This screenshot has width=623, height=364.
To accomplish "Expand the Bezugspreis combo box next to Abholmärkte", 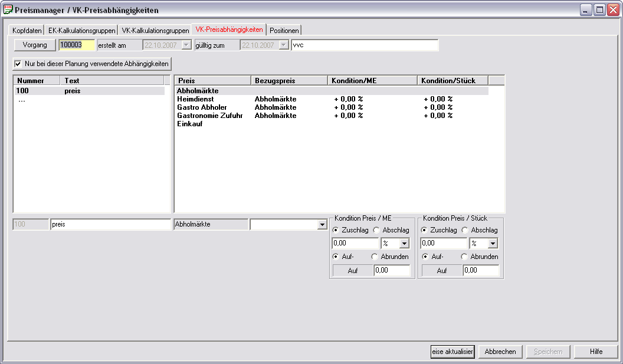I will tap(322, 225).
